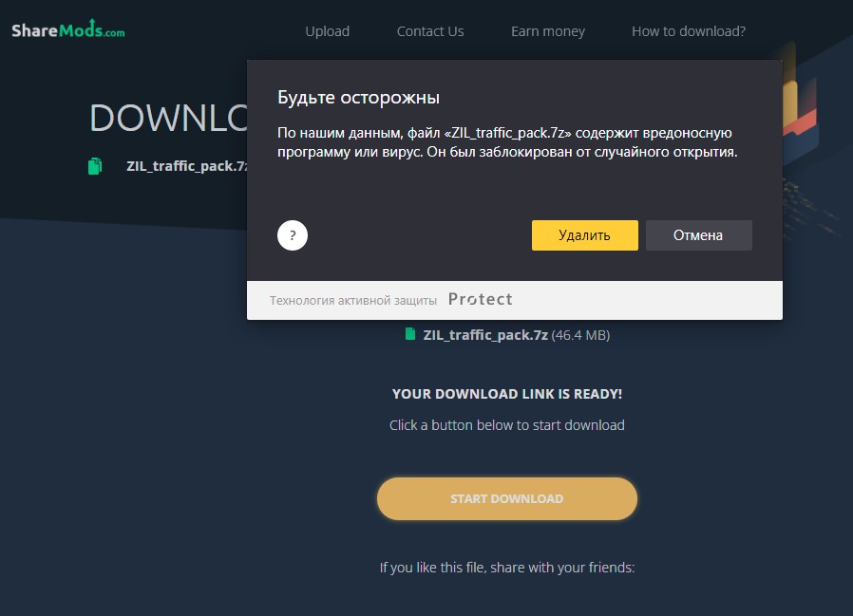Image resolution: width=853 pixels, height=616 pixels.
Task: Click the ShareMods.com logo
Action: [68, 28]
